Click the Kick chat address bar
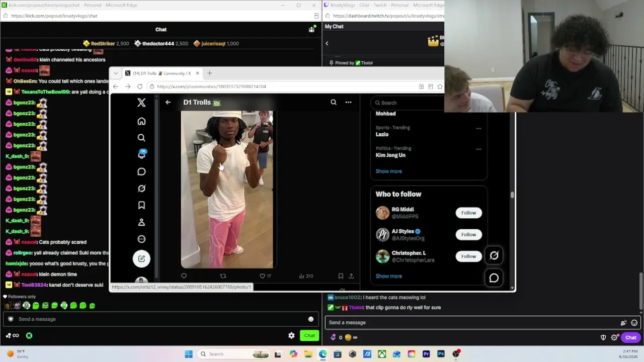Viewport: 644px width, 362px height. tap(54, 16)
